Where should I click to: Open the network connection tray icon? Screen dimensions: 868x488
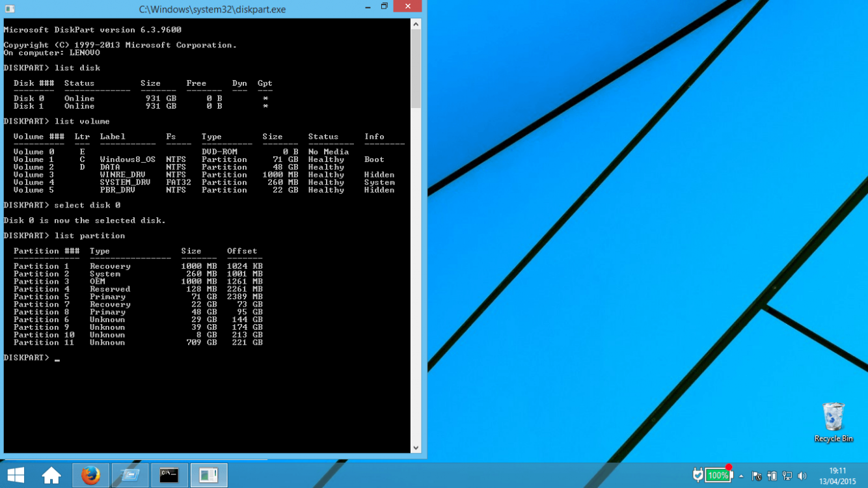click(x=787, y=476)
